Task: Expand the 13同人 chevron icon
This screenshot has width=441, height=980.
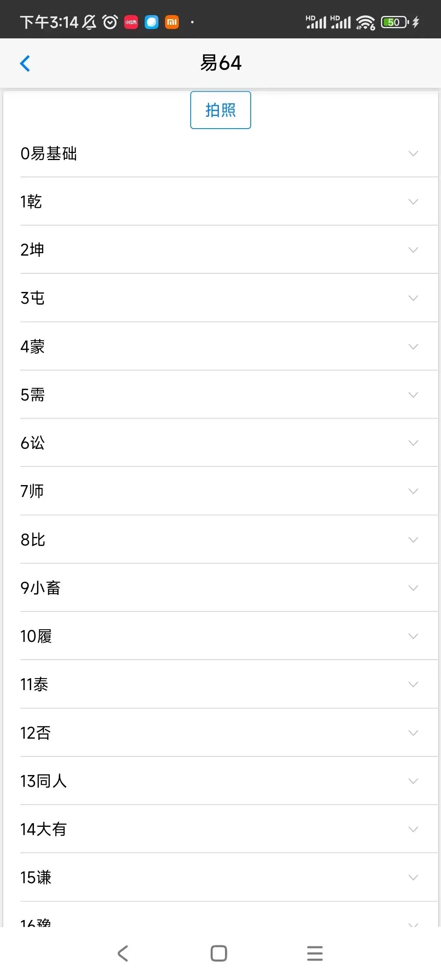Action: [x=413, y=781]
